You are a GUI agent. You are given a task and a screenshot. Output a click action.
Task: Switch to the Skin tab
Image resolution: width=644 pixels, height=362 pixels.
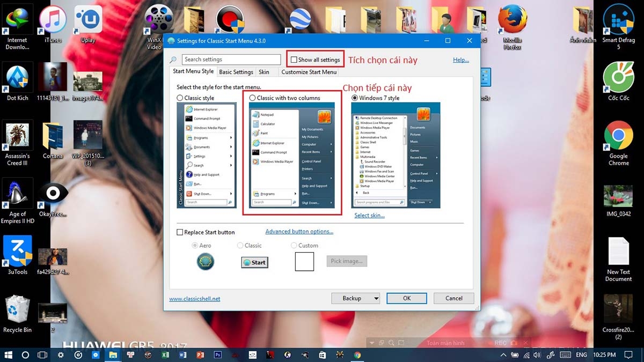264,72
